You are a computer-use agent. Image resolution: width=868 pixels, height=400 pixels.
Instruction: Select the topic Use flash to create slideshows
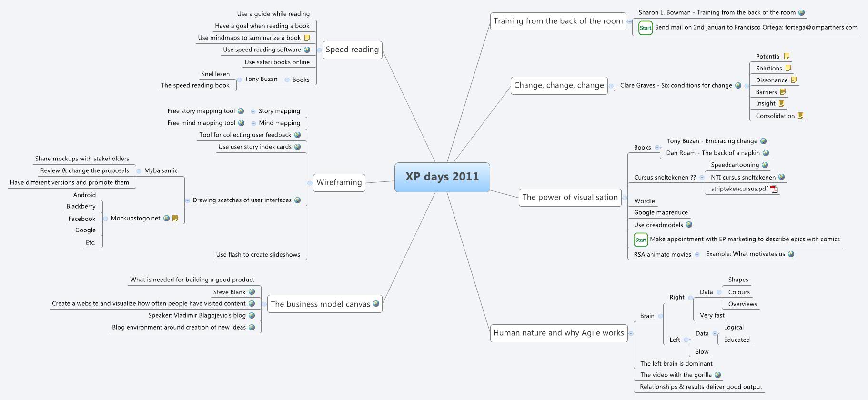pos(258,254)
